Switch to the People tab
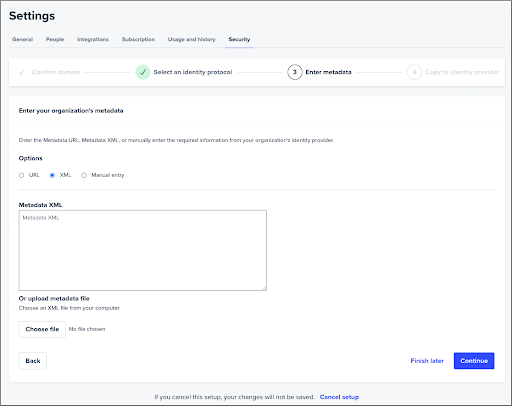The height and width of the screenshot is (406, 512). (x=55, y=39)
